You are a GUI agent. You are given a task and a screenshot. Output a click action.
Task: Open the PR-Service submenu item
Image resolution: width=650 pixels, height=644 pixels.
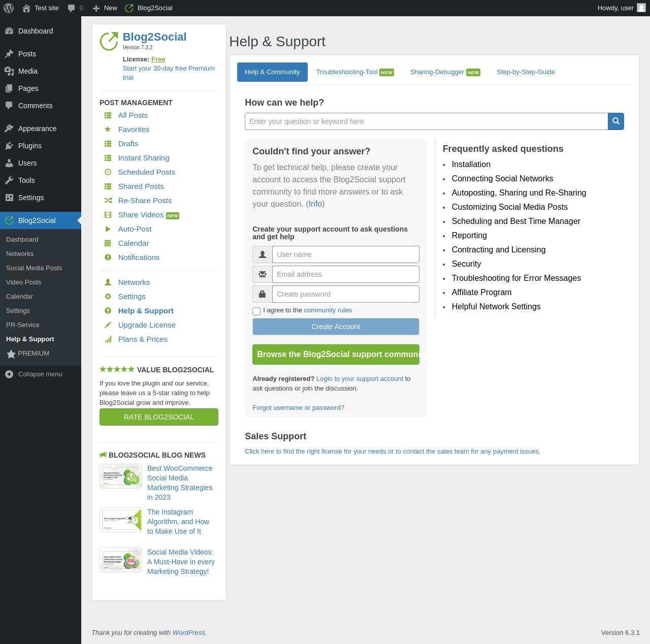tap(23, 325)
